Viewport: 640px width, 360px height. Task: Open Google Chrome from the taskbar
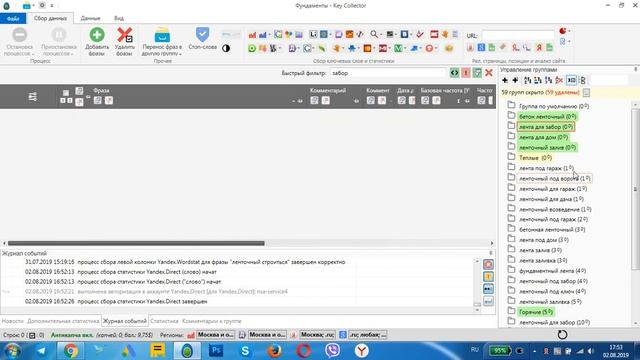pos(71,351)
